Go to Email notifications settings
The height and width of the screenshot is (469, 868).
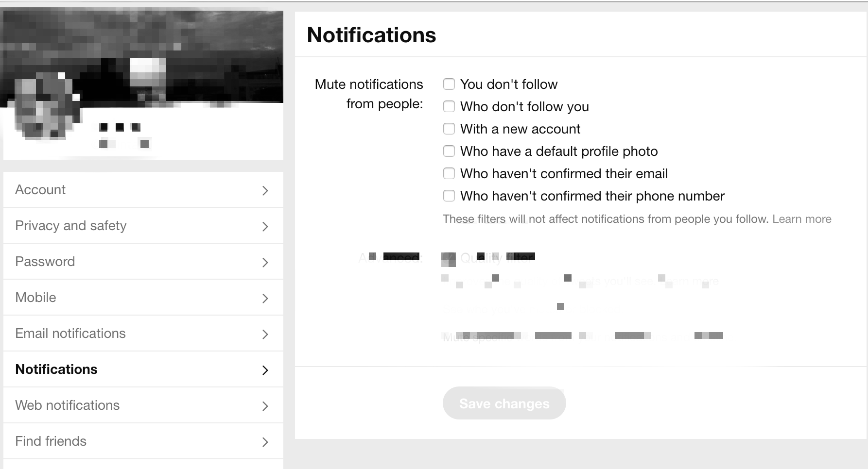143,334
